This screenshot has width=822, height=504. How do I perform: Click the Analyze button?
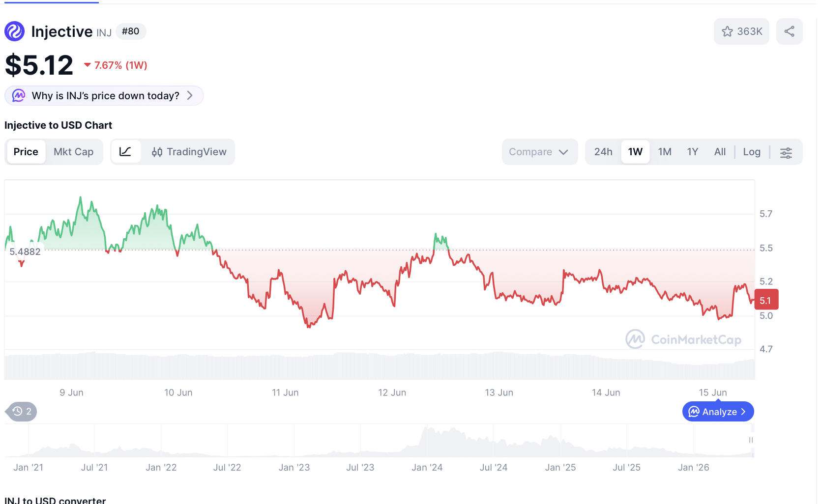tap(718, 412)
